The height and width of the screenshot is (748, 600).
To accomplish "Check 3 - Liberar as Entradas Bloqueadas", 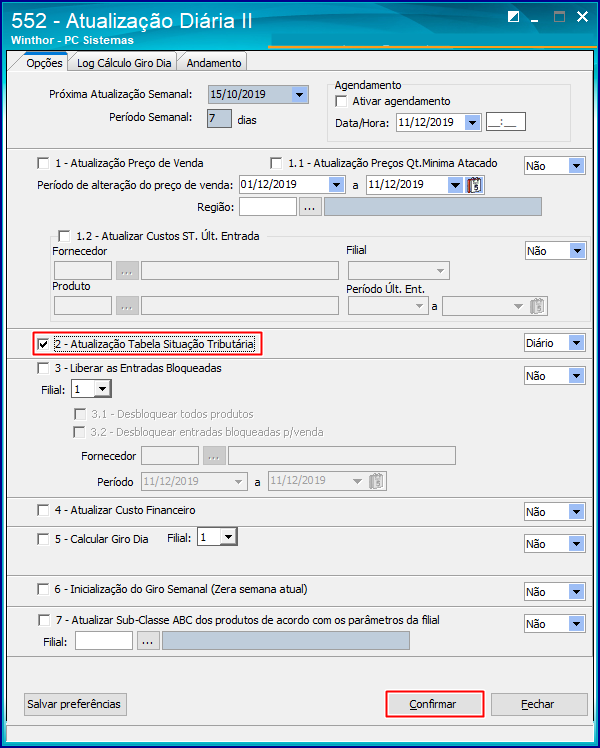I will (43, 368).
